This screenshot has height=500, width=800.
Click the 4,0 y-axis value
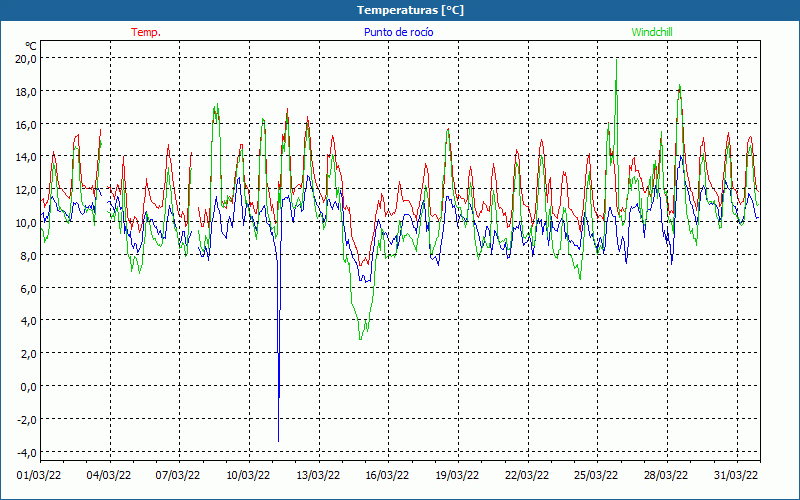(x=29, y=321)
